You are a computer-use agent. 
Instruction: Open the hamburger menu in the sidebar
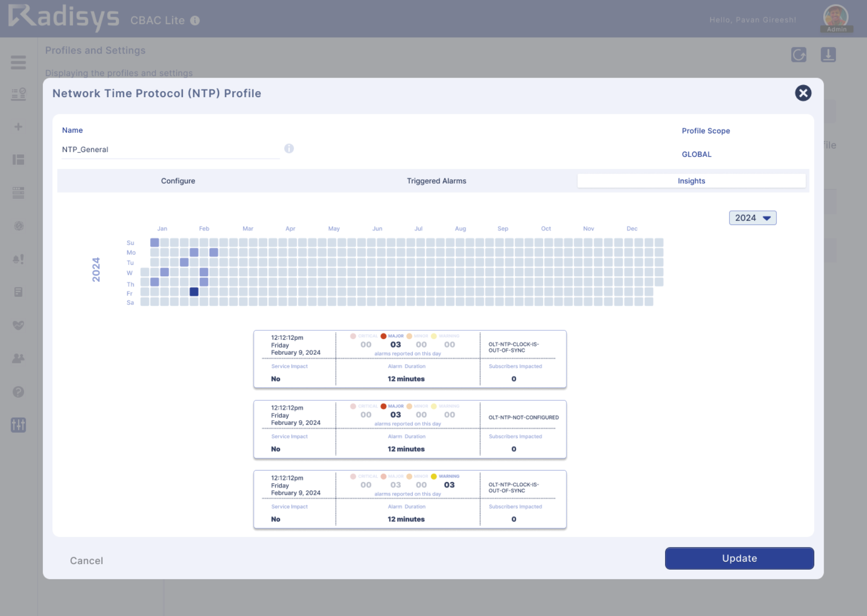click(x=18, y=62)
